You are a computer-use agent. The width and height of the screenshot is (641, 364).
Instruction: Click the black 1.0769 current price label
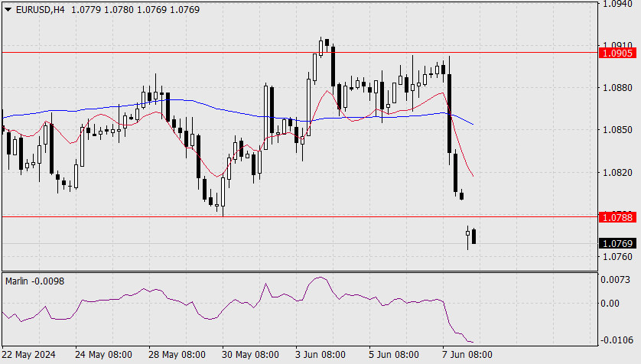click(617, 243)
